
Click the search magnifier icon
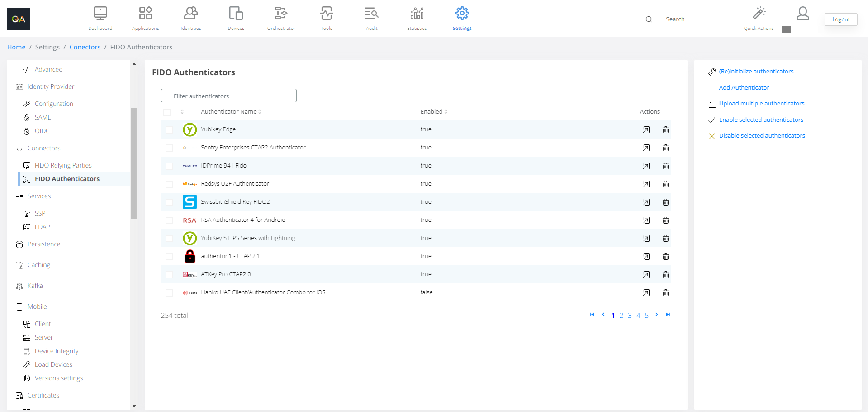click(x=649, y=19)
